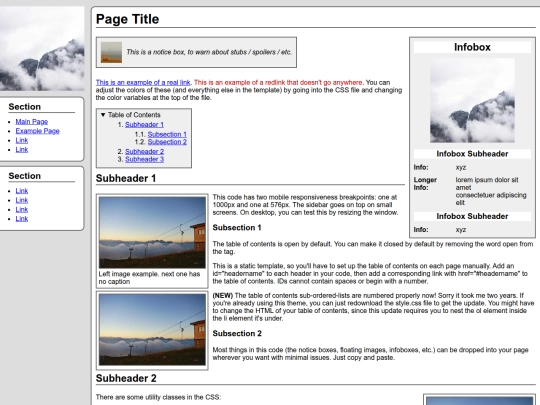540x405 pixels.
Task: Click 'lorem ipsum dolor sit amet' infobox value
Action: [x=487, y=184]
